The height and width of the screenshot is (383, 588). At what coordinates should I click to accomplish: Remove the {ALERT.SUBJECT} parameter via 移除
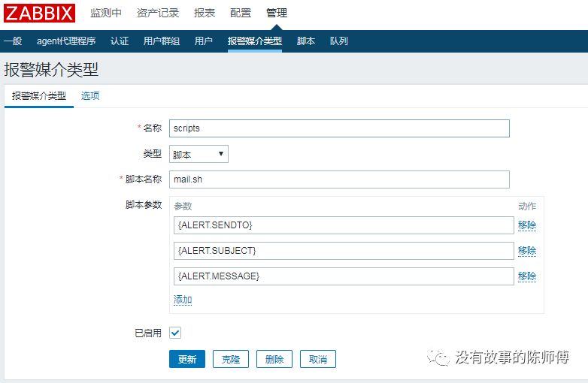[x=527, y=251]
